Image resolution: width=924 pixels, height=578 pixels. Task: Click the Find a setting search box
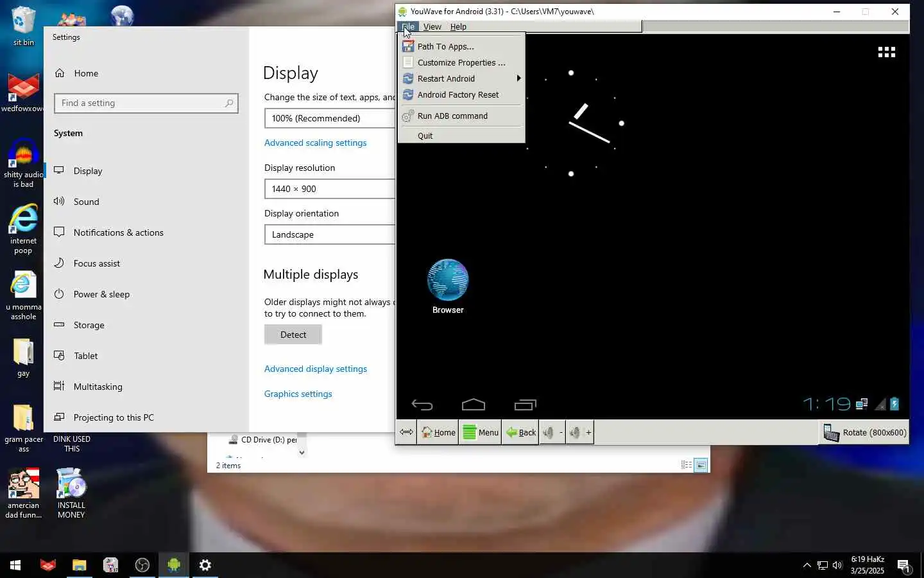pyautogui.click(x=146, y=103)
